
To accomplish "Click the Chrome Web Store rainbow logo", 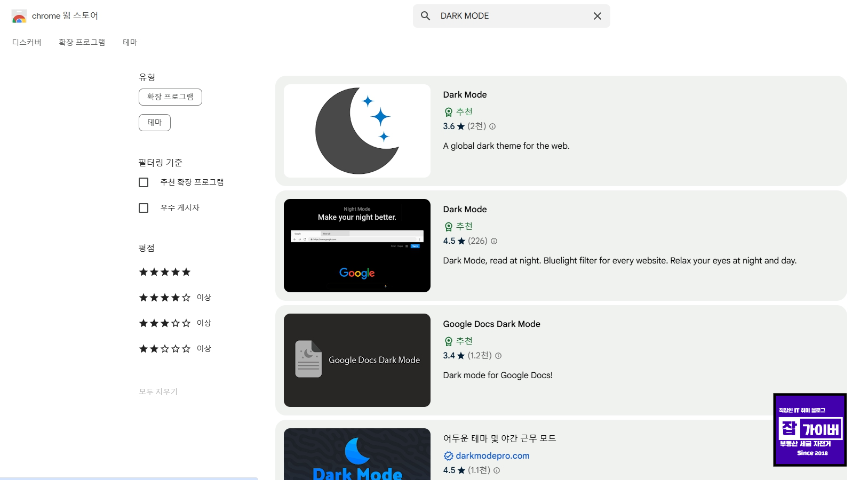I will (19, 16).
